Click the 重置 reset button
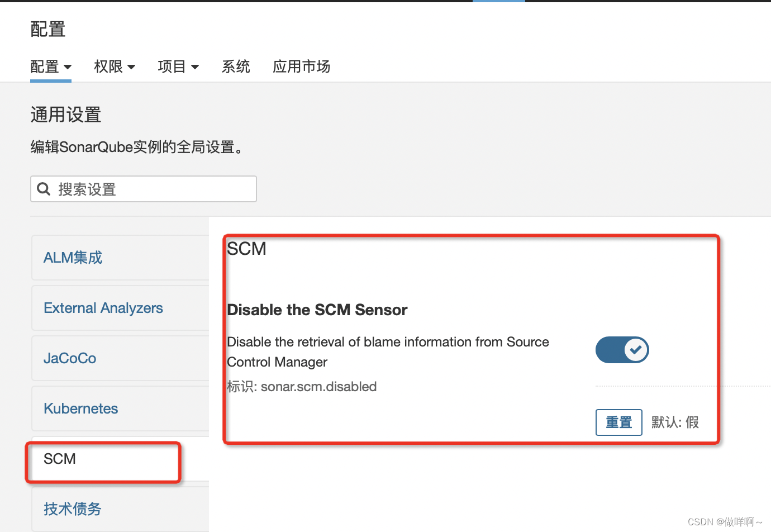This screenshot has width=771, height=532. tap(619, 422)
